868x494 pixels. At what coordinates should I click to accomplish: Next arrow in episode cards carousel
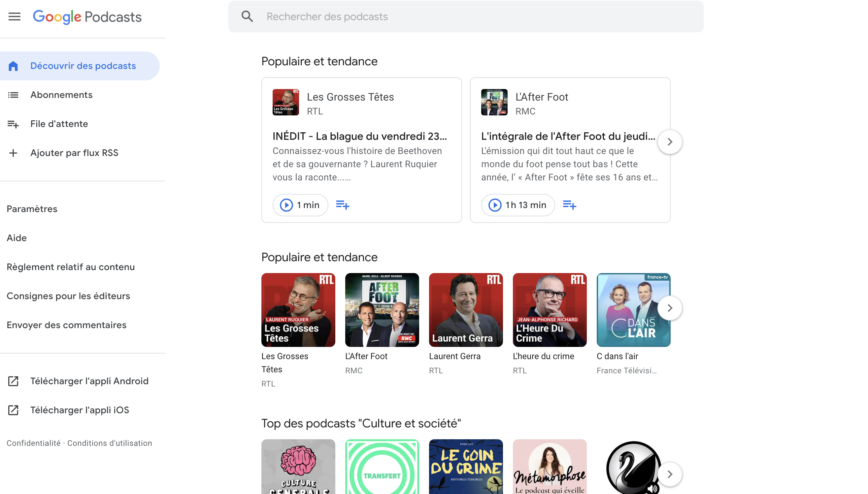click(x=670, y=142)
